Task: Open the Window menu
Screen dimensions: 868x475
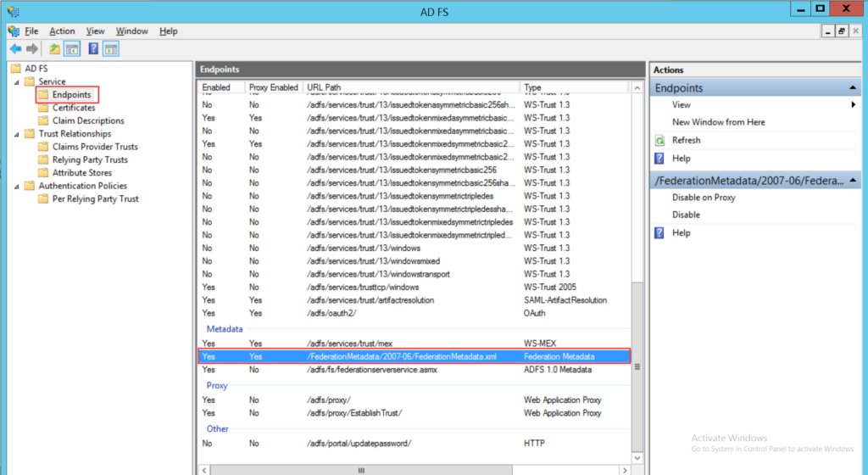Action: pos(131,31)
